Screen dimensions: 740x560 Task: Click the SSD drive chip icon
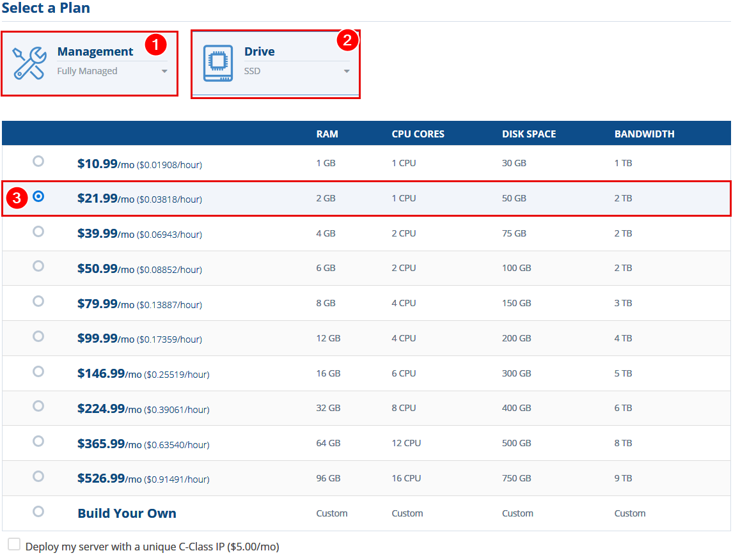(218, 63)
